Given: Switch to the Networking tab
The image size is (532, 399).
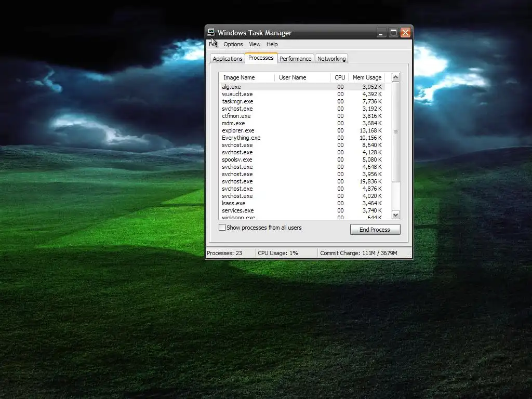Looking at the screenshot, I should [331, 59].
